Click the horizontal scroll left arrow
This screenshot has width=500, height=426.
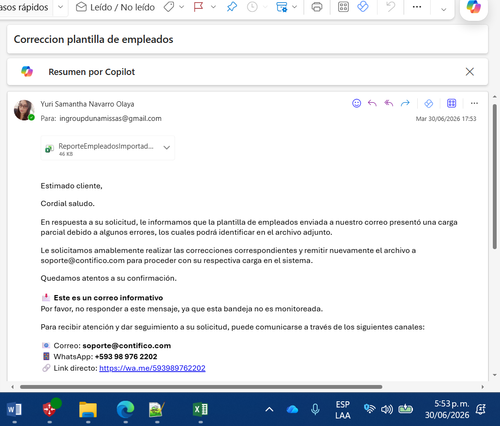coord(13,387)
